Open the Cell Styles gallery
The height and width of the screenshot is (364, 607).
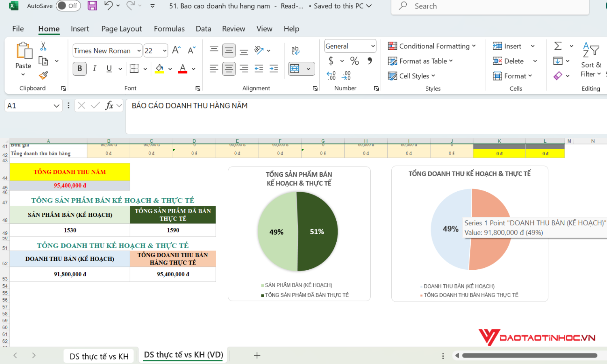click(412, 76)
